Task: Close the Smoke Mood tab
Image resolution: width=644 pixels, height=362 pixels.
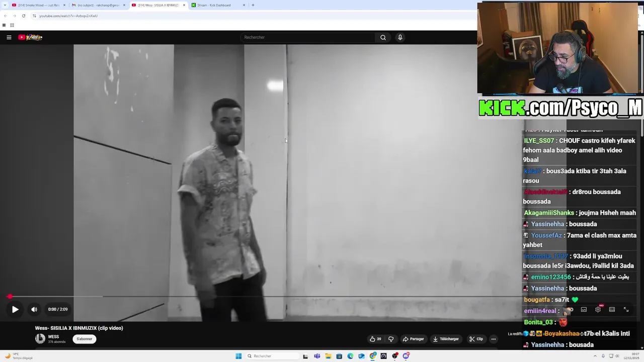Action: [x=64, y=5]
